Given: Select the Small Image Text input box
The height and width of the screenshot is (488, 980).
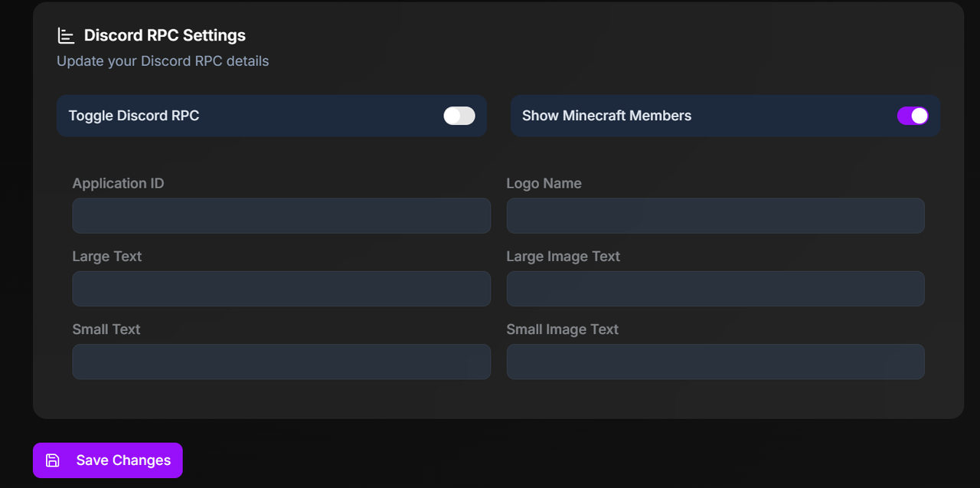Looking at the screenshot, I should pos(715,362).
